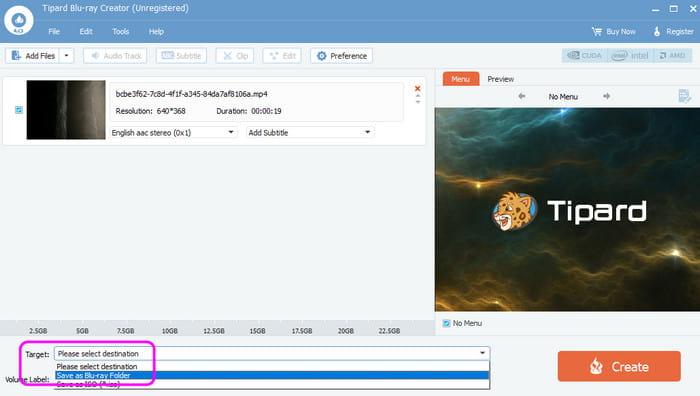Open the Tools menu

(x=121, y=32)
